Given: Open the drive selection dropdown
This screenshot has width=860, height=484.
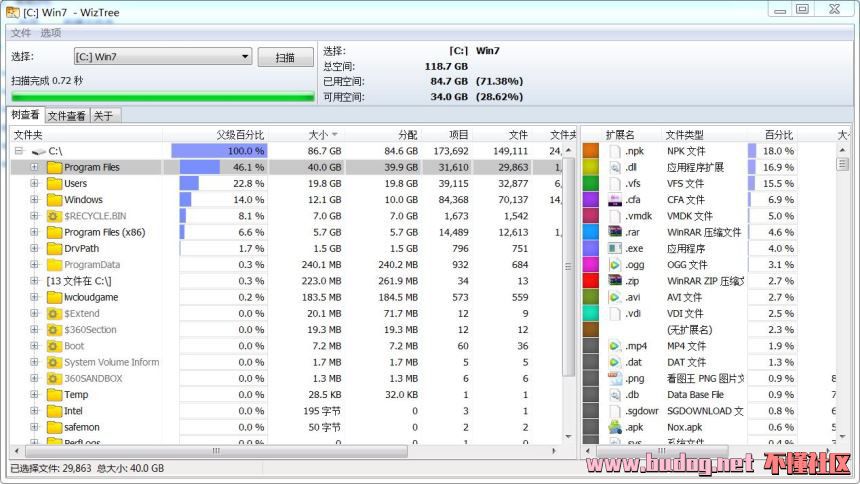Looking at the screenshot, I should [x=245, y=57].
